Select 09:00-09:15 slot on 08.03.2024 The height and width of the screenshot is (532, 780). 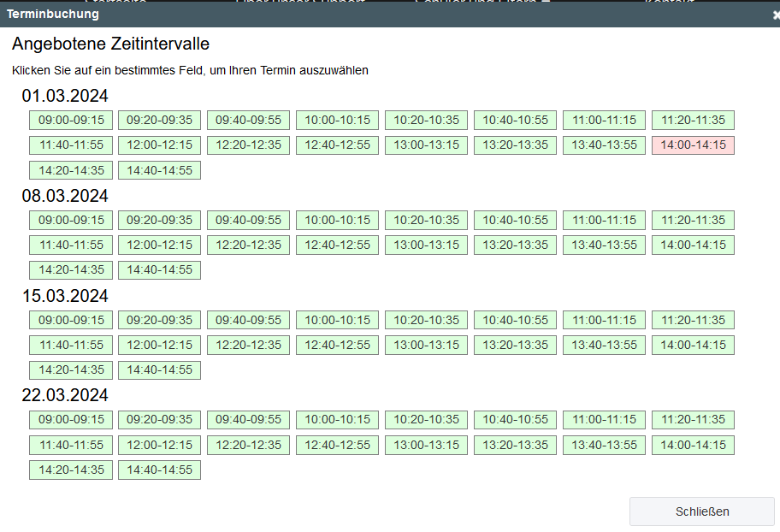coord(71,220)
